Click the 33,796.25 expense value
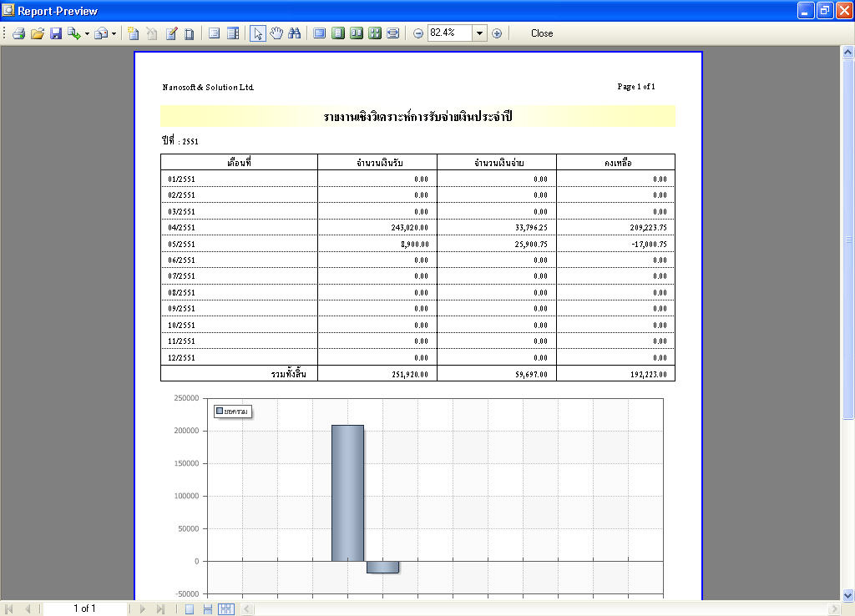Image resolution: width=855 pixels, height=616 pixels. click(531, 228)
